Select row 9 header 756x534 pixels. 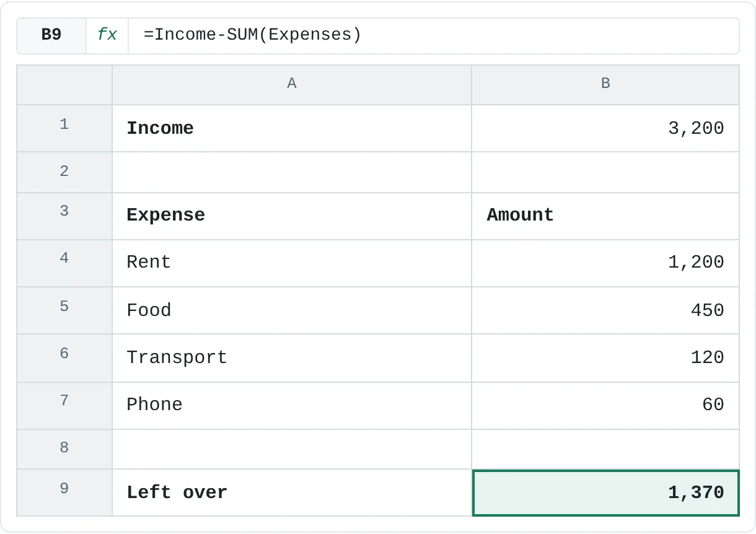pos(64,492)
